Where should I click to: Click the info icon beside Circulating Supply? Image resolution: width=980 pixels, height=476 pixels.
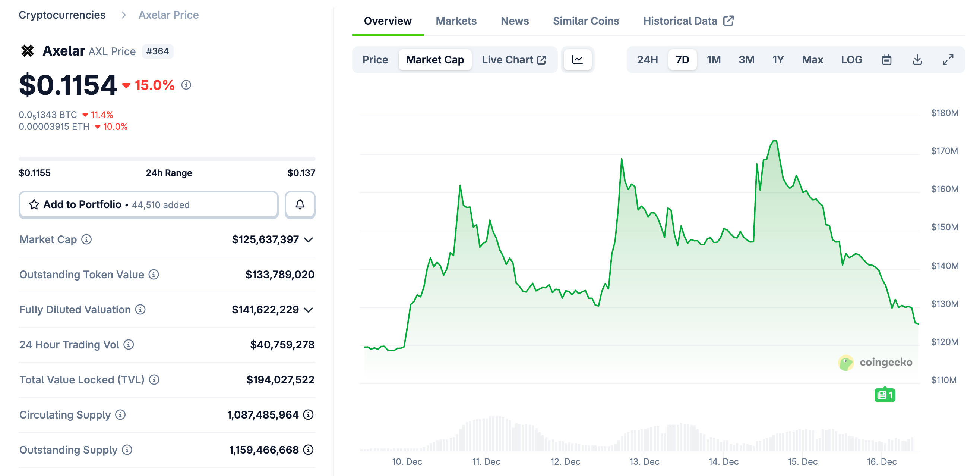pyautogui.click(x=120, y=415)
